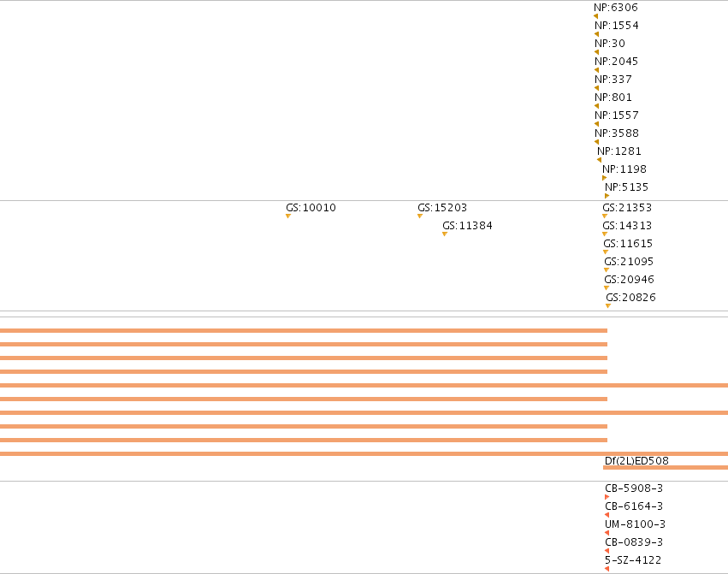Select the NP:1554 insertion label
This screenshot has height=574, width=728.
tap(617, 26)
